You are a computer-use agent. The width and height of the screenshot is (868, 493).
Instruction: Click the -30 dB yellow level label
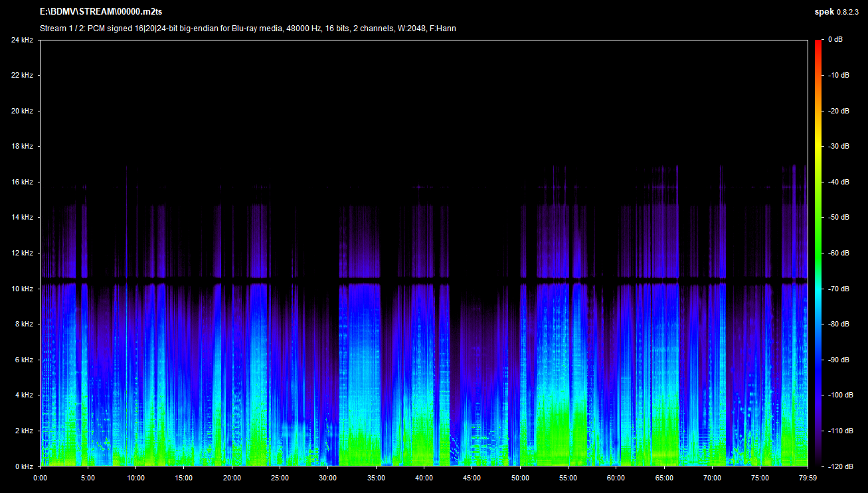[838, 146]
